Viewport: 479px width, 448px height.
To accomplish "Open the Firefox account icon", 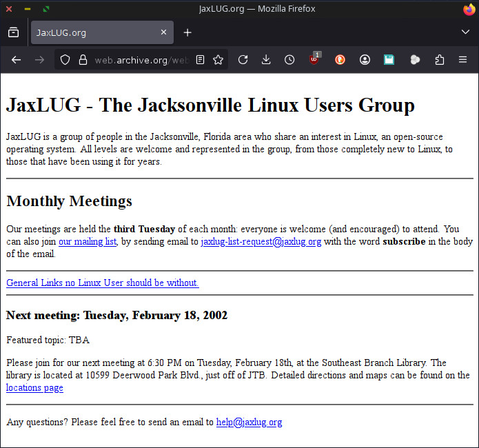I will (x=365, y=60).
